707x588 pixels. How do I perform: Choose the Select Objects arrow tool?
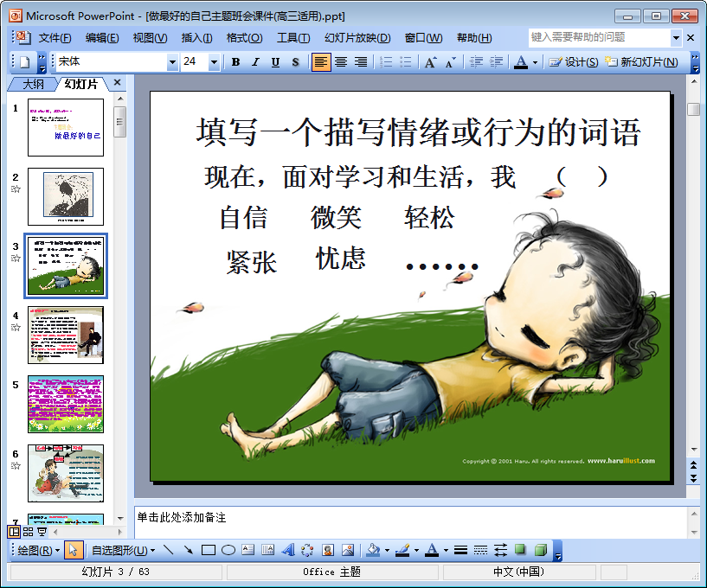(74, 551)
